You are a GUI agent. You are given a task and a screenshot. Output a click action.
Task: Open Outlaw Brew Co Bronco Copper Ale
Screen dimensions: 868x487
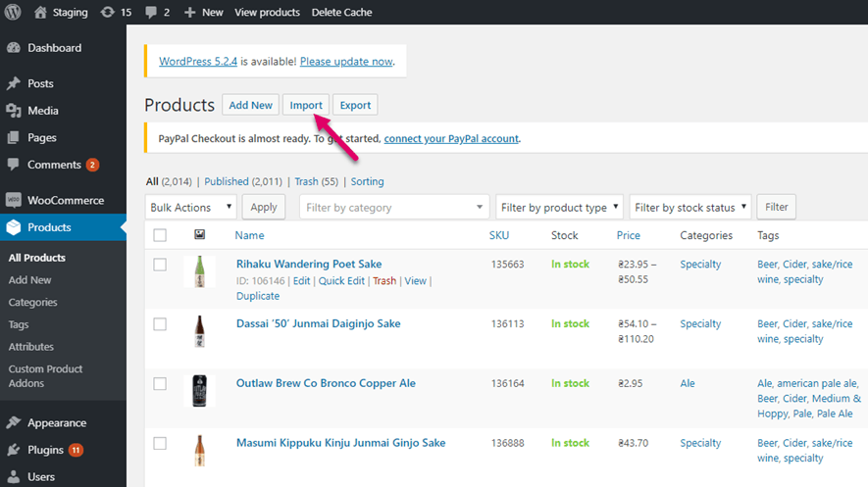[326, 383]
